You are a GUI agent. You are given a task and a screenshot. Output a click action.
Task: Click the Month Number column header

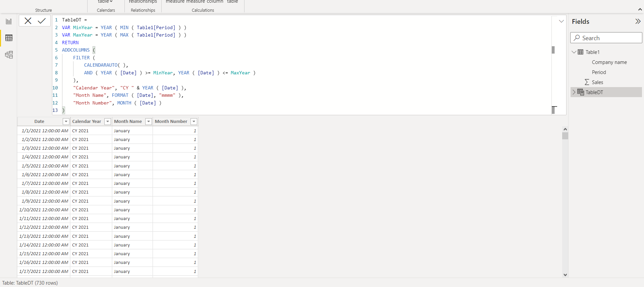[171, 122]
